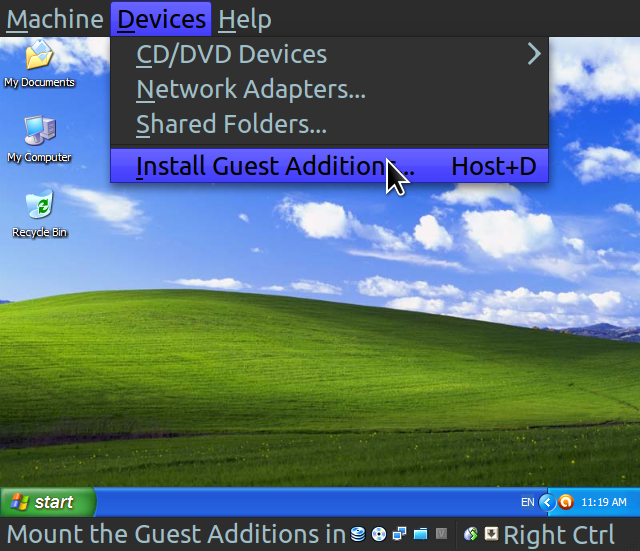
Task: Expand hidden tray icons arrow
Action: [x=547, y=502]
